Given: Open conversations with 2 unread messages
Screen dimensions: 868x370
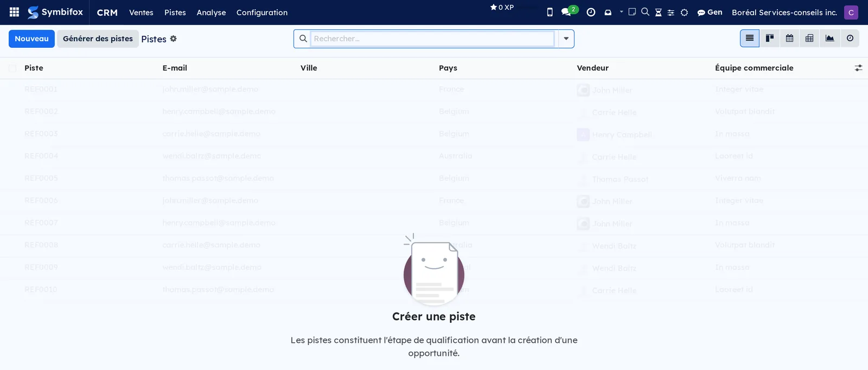Looking at the screenshot, I should pyautogui.click(x=569, y=11).
